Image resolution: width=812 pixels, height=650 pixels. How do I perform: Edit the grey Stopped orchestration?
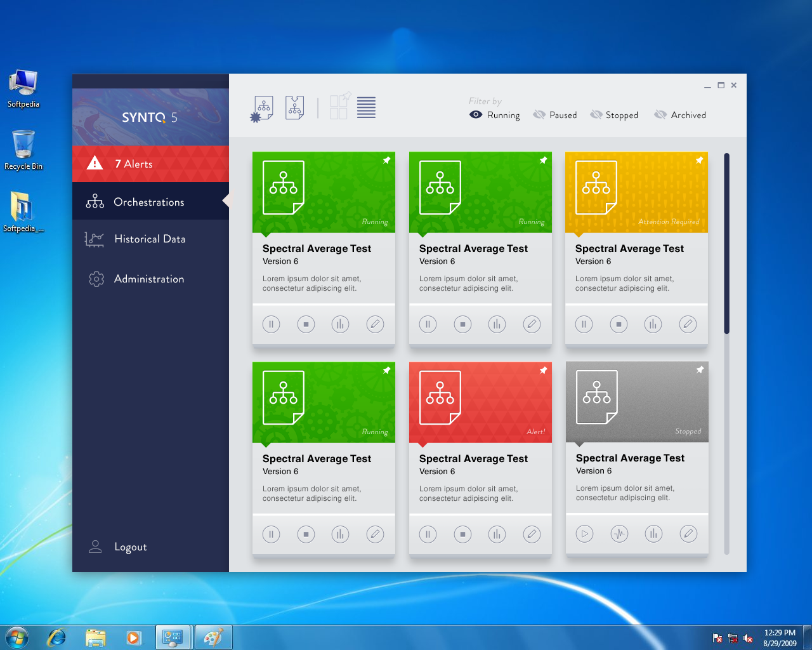(688, 534)
